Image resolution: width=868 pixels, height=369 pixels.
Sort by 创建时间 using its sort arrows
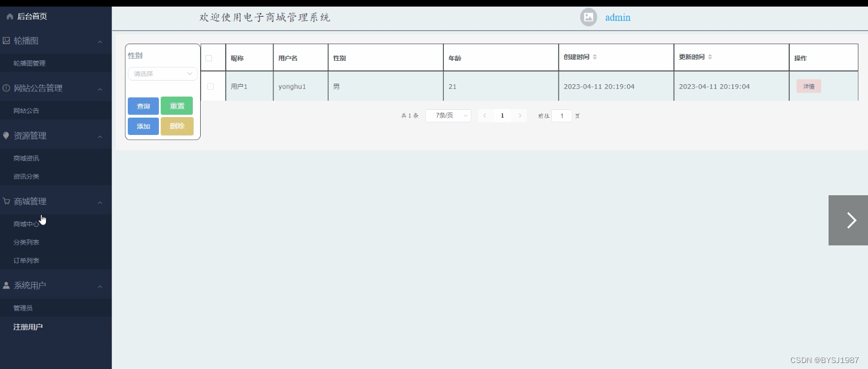pyautogui.click(x=594, y=57)
